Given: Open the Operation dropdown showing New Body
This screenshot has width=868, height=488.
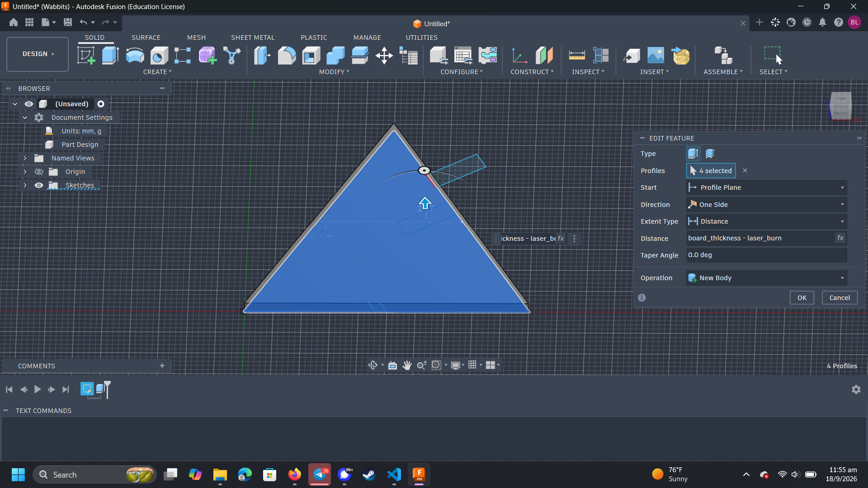Looking at the screenshot, I should tap(766, 278).
